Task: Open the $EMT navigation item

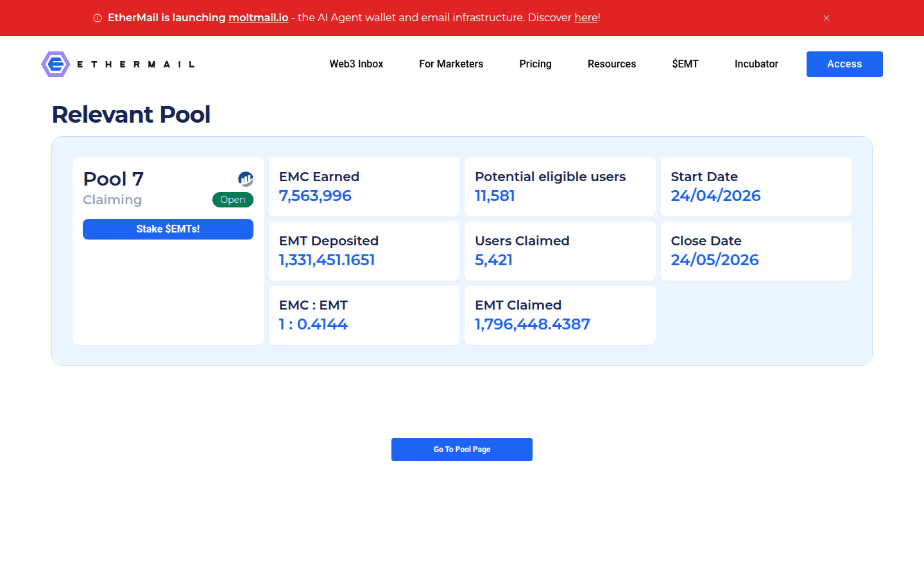Action: (x=685, y=64)
